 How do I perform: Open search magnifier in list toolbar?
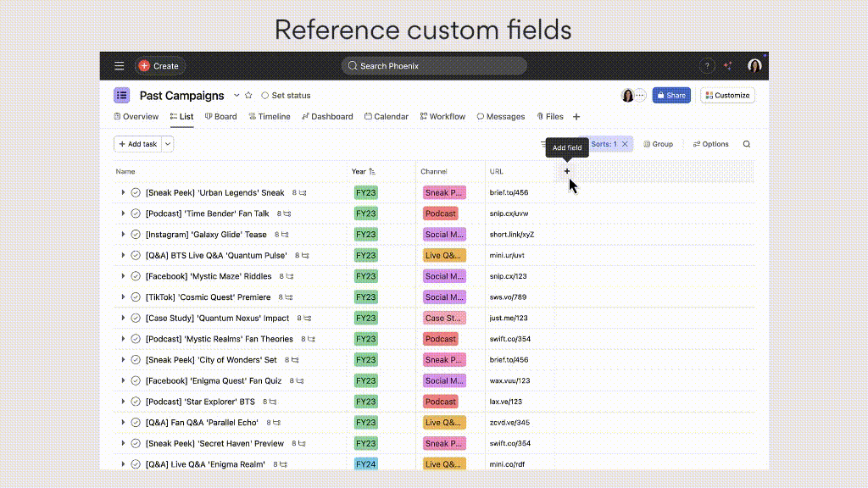(747, 144)
